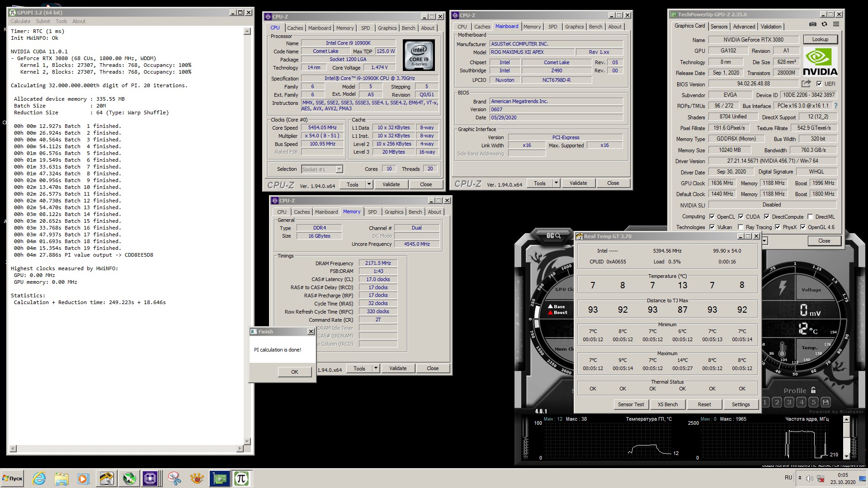Click the Bus Interface question mark icon

tap(835, 106)
